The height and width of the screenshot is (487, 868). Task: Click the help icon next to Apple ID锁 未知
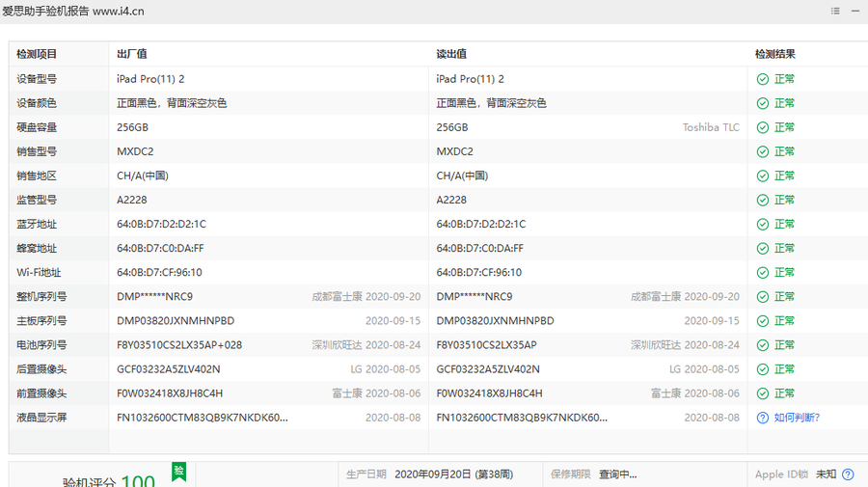point(848,474)
